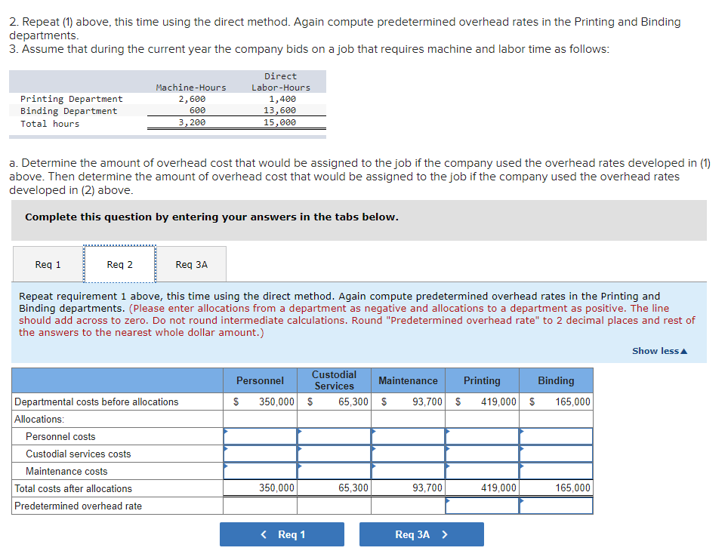Click Custodial services costs cell under Binding

557,454
